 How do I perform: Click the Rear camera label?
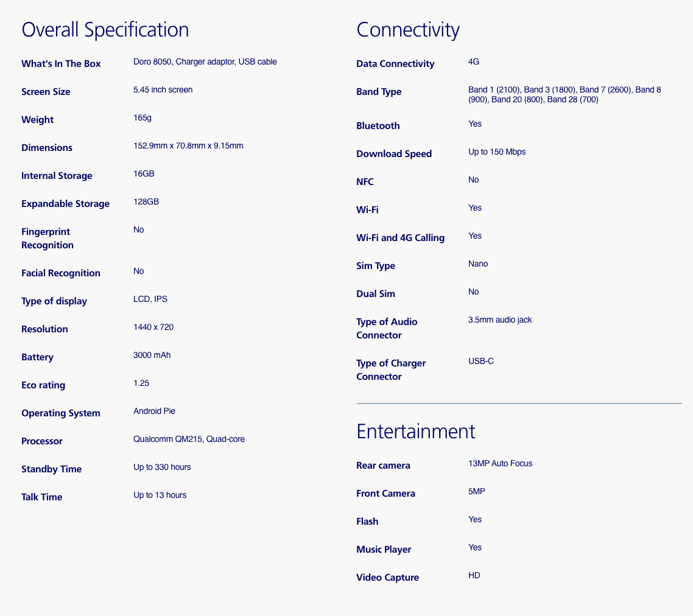pos(383,466)
